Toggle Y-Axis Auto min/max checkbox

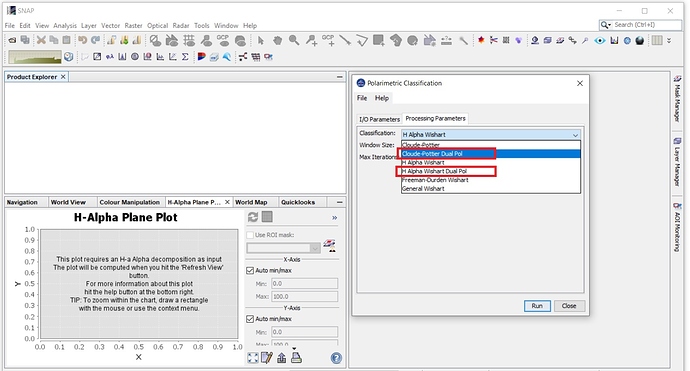point(250,319)
